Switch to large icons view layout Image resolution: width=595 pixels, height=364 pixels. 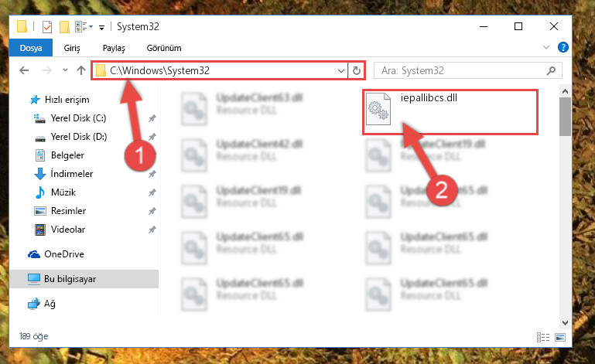pos(560,337)
